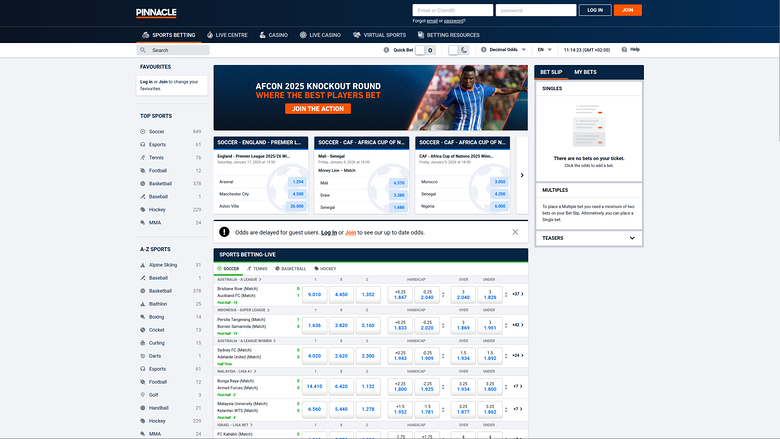Click the Darts icon in A-Z Sports
Viewport: 780px width, 439px height.
tap(144, 355)
